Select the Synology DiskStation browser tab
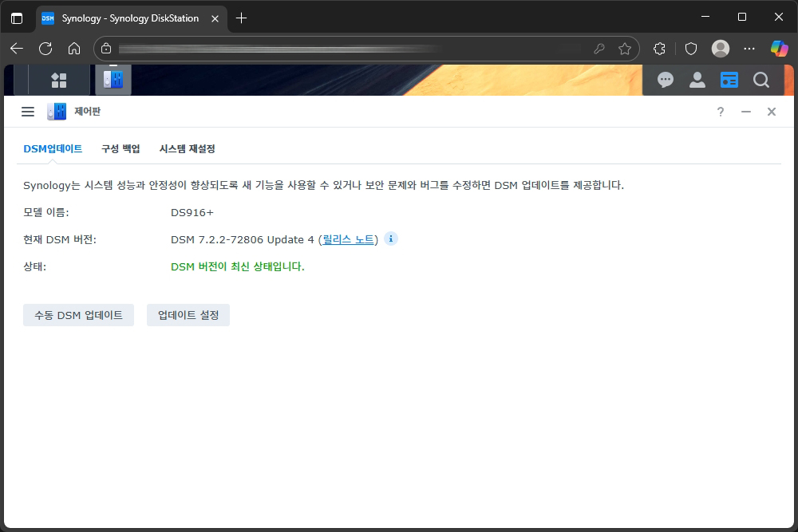798x532 pixels. coord(132,18)
